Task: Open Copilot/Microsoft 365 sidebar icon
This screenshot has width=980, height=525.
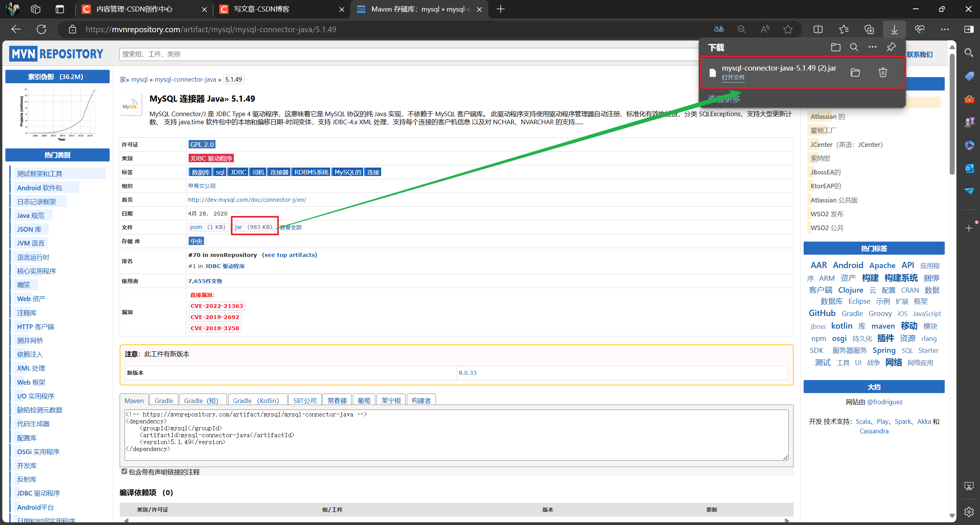Action: tap(969, 145)
